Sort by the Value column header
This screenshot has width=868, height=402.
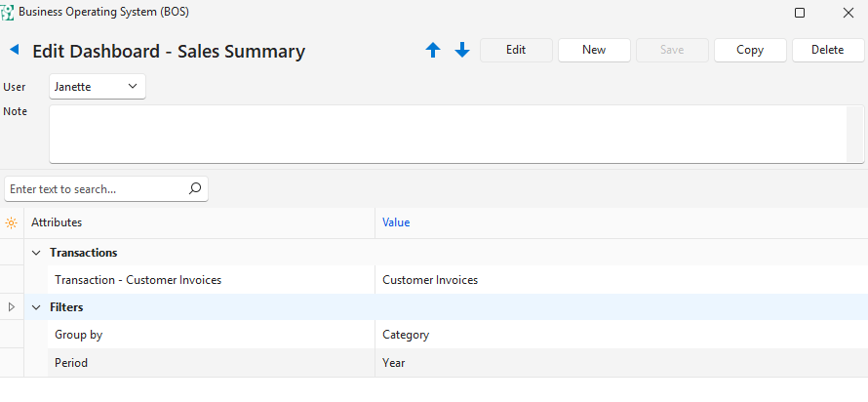(396, 222)
